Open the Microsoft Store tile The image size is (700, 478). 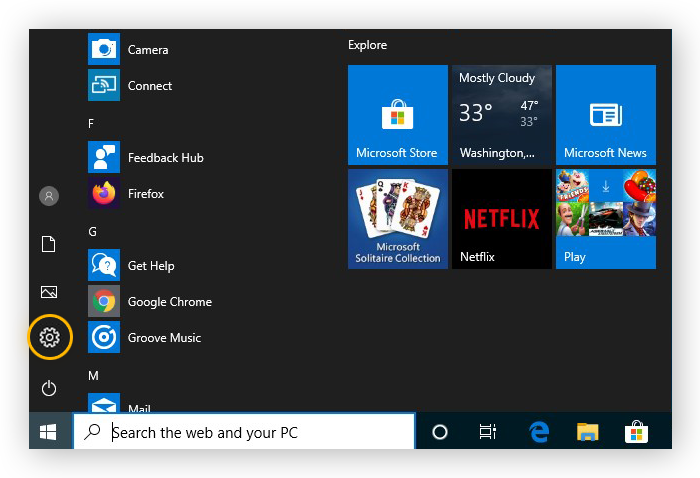[397, 115]
